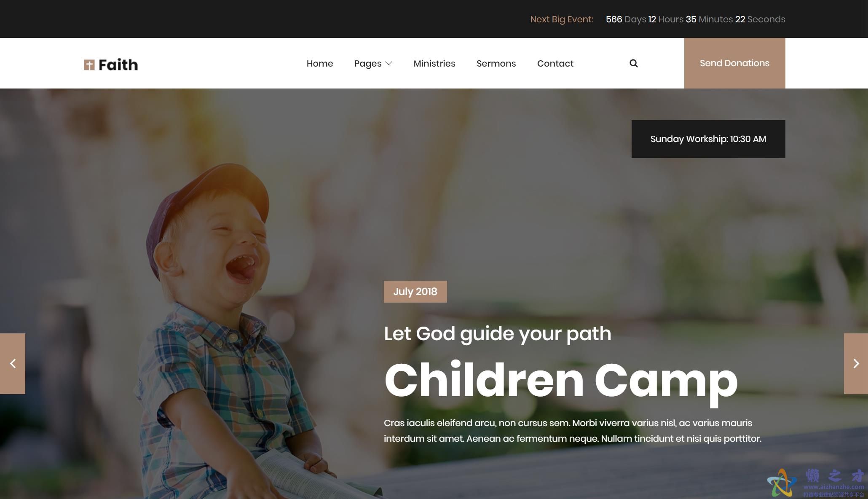Go to previous slide arrow
Screen dimensions: 868x499
13,363
